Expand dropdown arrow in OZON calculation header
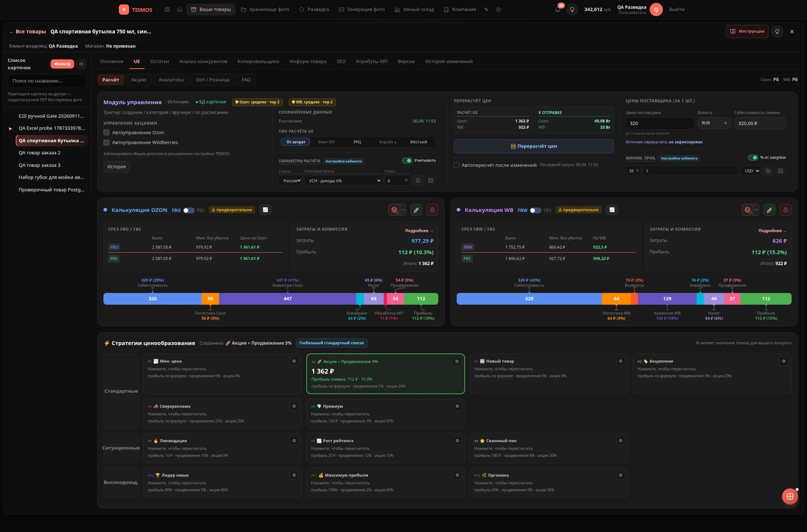807x532 pixels. pos(403,210)
